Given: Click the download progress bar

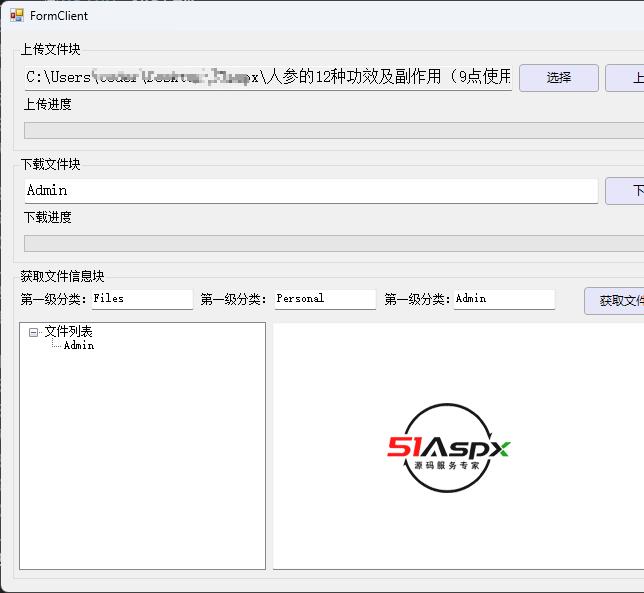Looking at the screenshot, I should (334, 244).
